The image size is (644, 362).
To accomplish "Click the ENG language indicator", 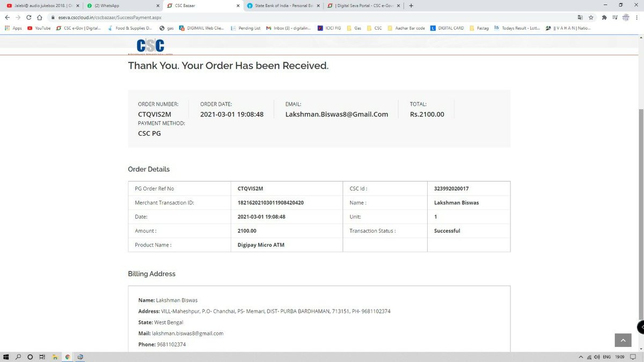I will point(607,357).
